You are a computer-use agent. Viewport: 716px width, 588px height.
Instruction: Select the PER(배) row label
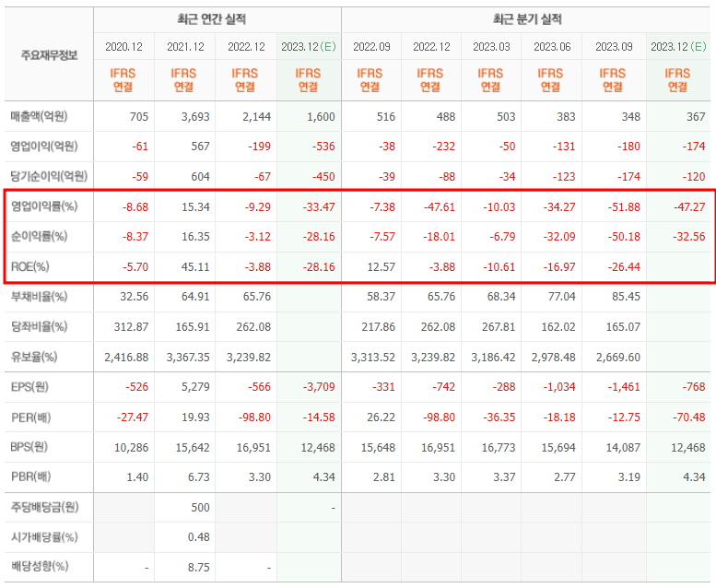tap(30, 417)
